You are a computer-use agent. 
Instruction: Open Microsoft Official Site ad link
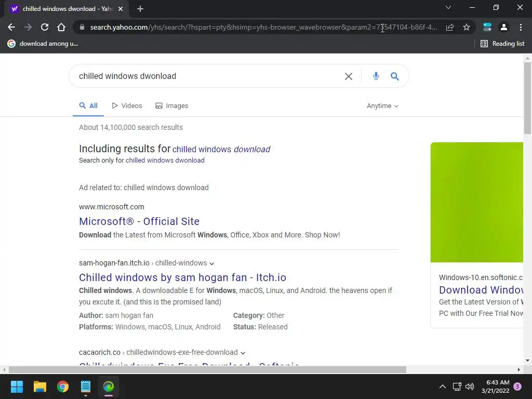coord(139,221)
